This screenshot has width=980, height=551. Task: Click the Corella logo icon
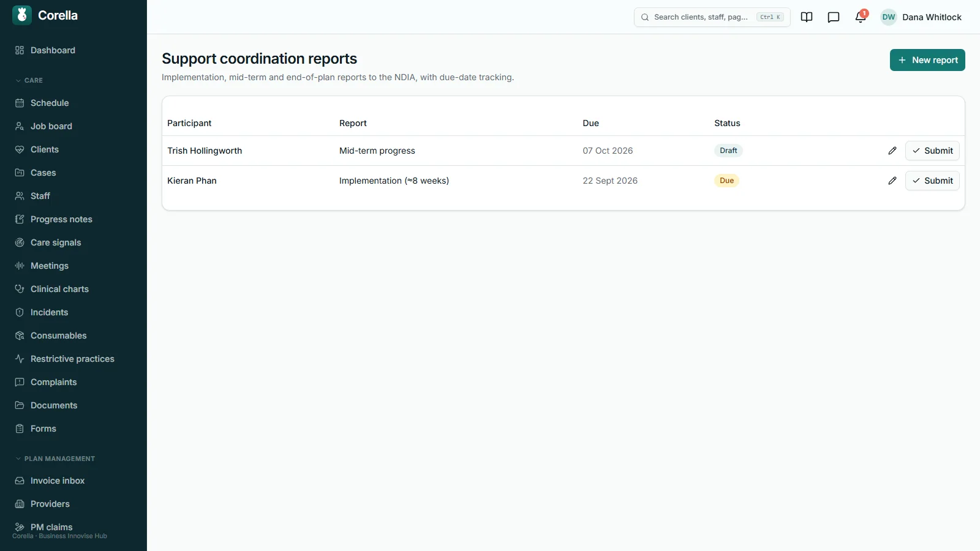pyautogui.click(x=22, y=15)
